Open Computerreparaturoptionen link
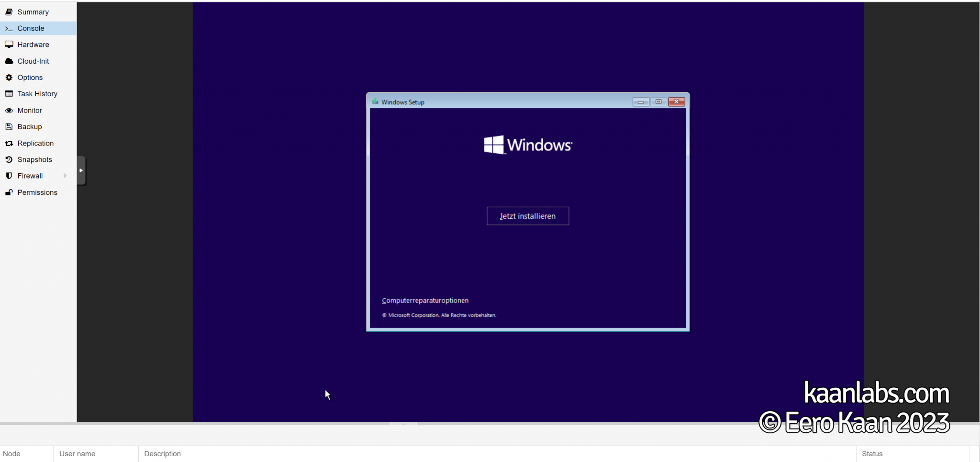980x462 pixels. [425, 301]
